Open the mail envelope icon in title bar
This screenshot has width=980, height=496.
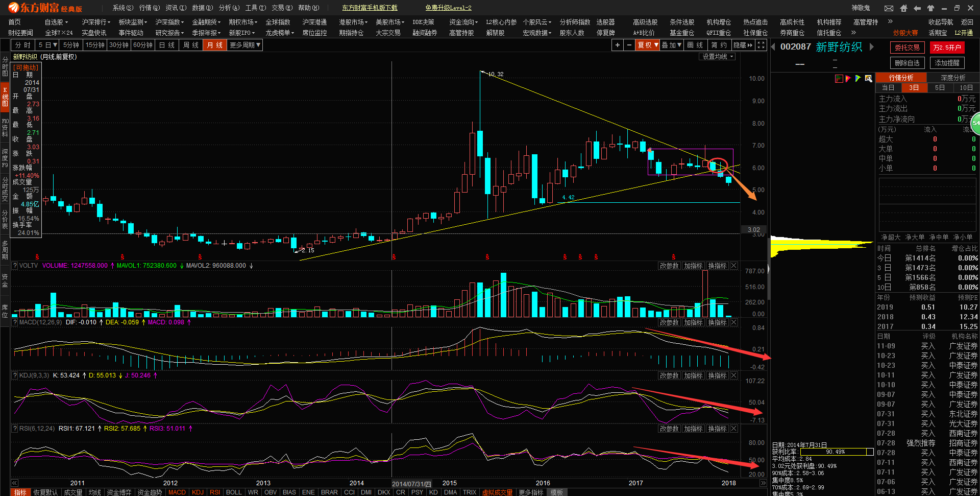coord(889,8)
